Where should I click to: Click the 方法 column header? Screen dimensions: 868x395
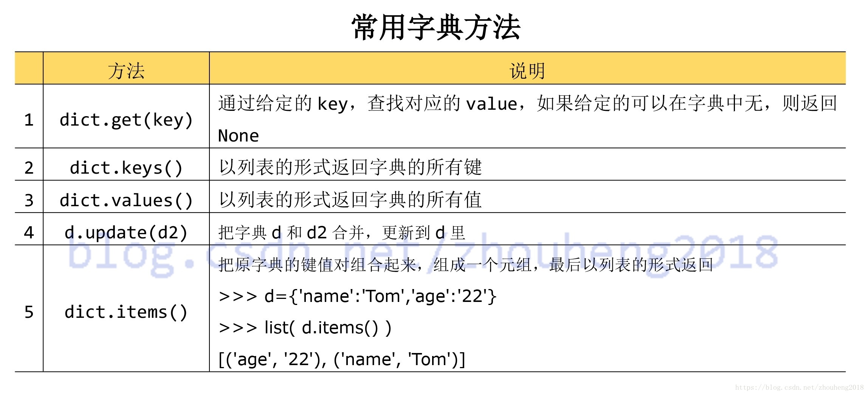(x=126, y=71)
